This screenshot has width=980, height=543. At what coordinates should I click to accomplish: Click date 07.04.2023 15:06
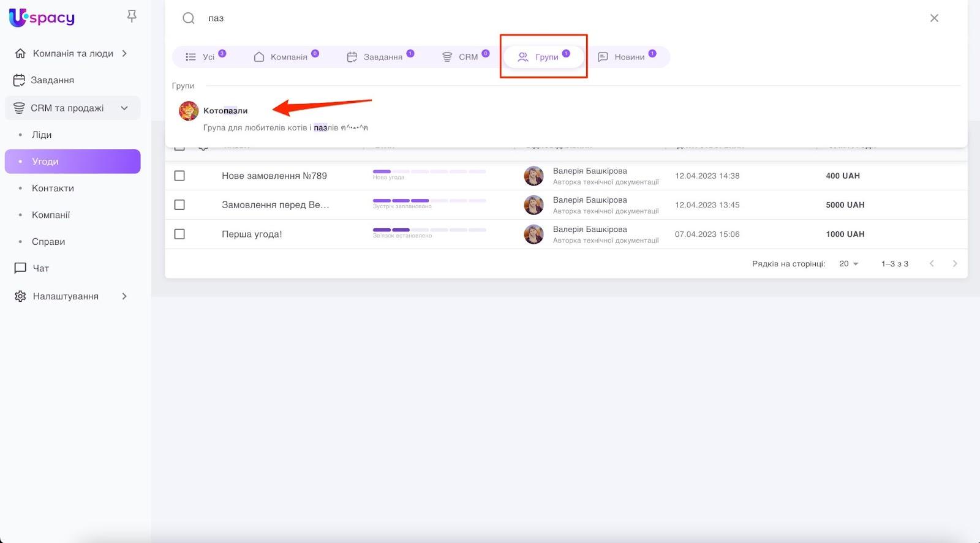click(707, 234)
